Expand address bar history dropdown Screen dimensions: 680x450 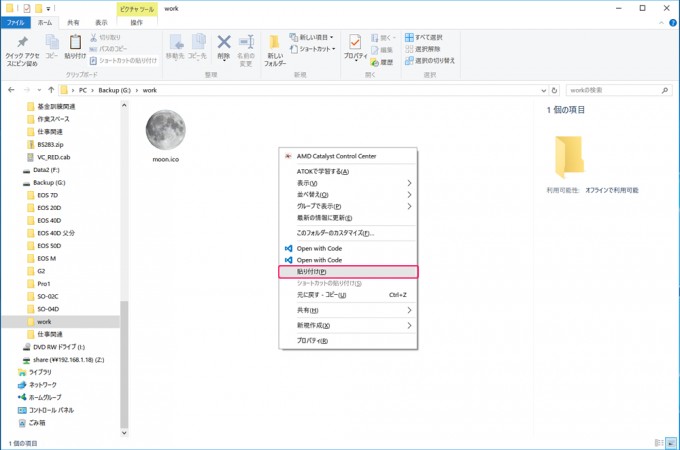543,90
